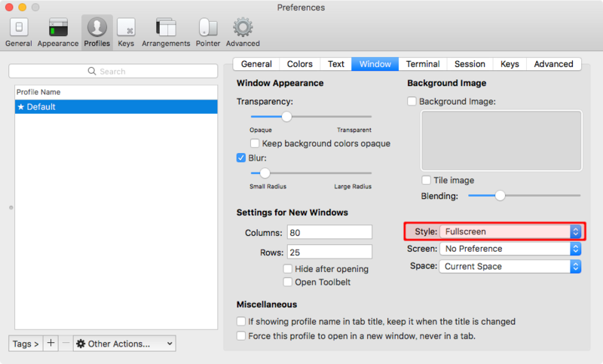
Task: Click the plus icon to add profile
Action: (x=51, y=343)
